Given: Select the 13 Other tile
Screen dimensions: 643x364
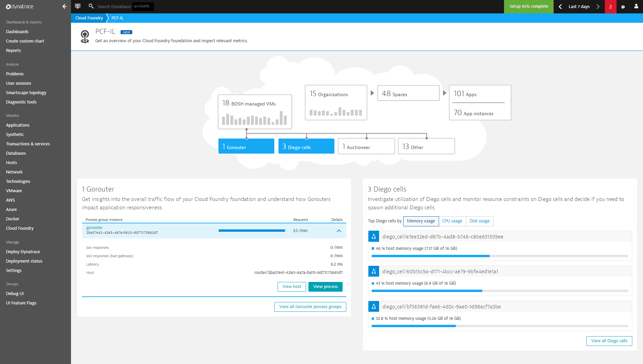Looking at the screenshot, I should 426,146.
